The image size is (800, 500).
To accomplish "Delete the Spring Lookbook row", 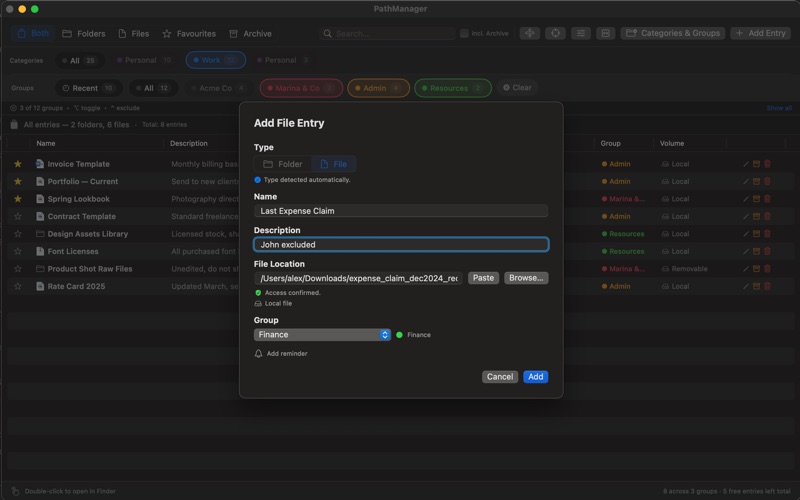I will click(767, 199).
